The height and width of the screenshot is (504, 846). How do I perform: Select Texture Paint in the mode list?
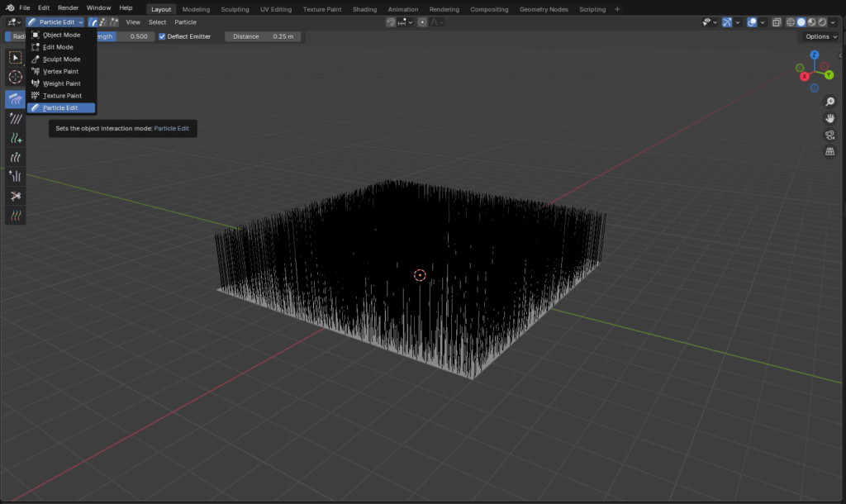point(61,96)
